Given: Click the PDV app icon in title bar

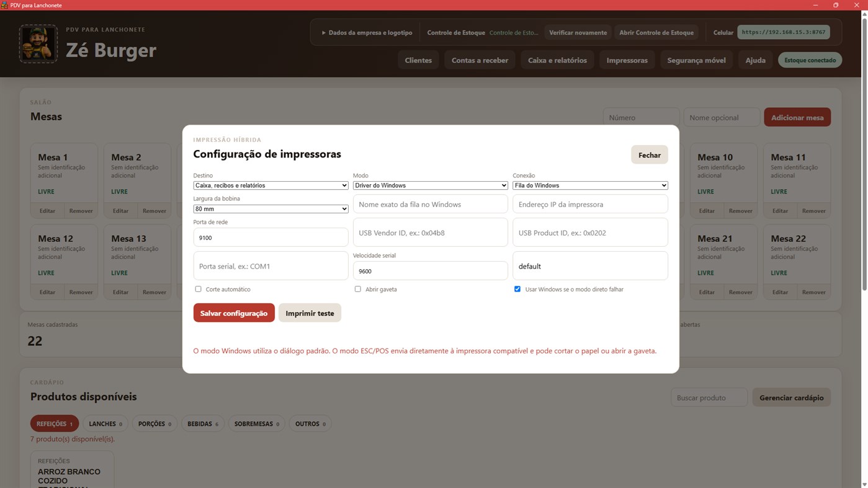Looking at the screenshot, I should (x=5, y=5).
